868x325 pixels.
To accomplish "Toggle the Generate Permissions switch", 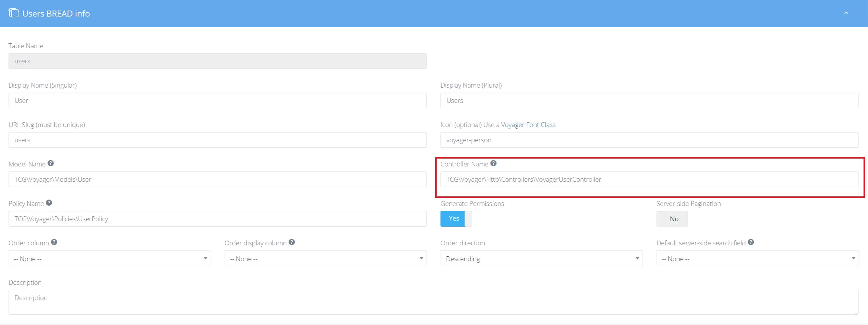I will pos(456,219).
